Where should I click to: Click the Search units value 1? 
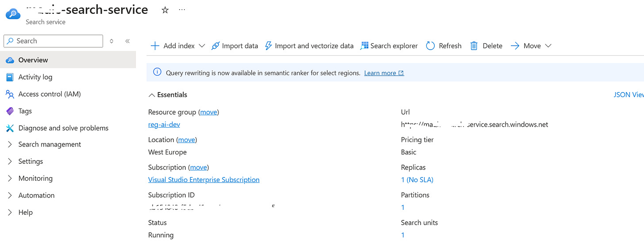403,235
